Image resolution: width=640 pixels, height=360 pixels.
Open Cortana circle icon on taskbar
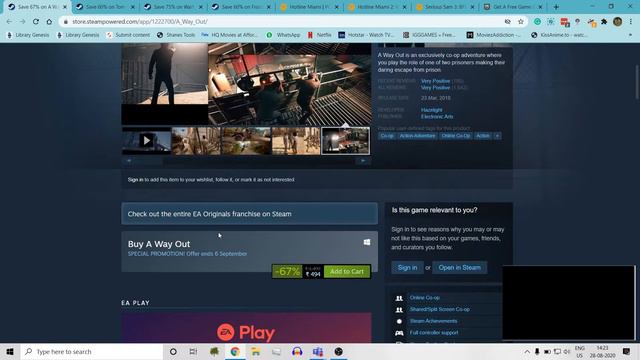(x=173, y=351)
